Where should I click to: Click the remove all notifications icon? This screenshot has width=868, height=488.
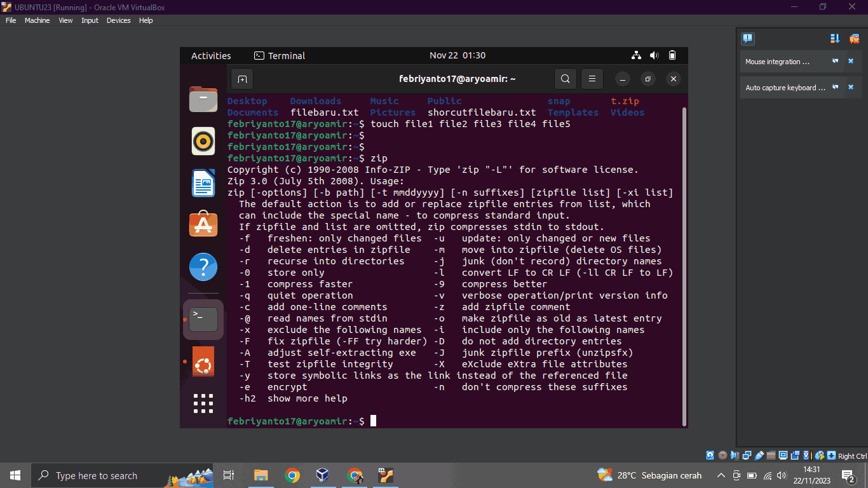coord(854,39)
